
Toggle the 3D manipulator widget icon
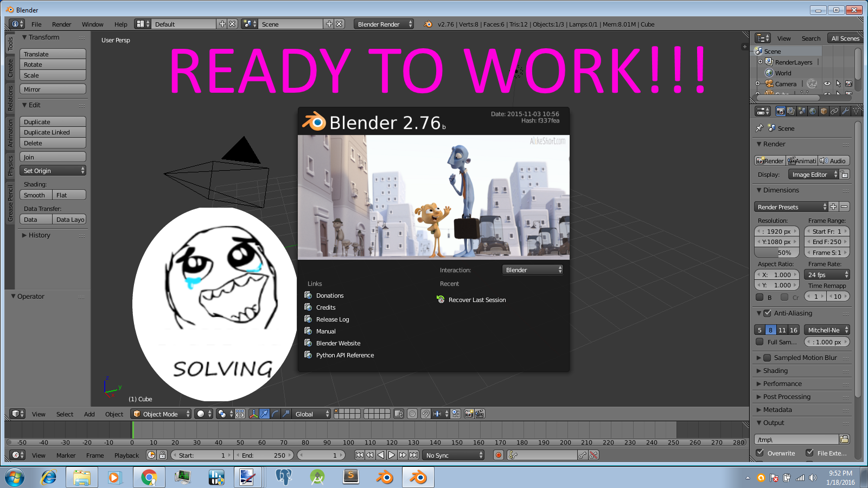253,414
